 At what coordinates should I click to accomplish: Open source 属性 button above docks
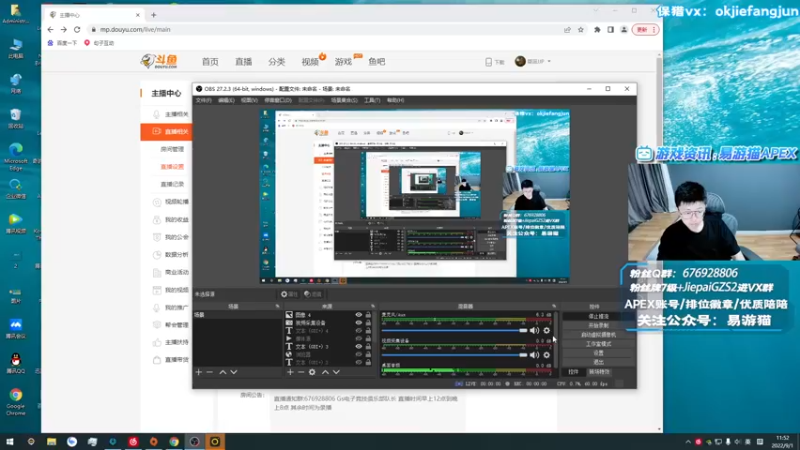click(289, 294)
